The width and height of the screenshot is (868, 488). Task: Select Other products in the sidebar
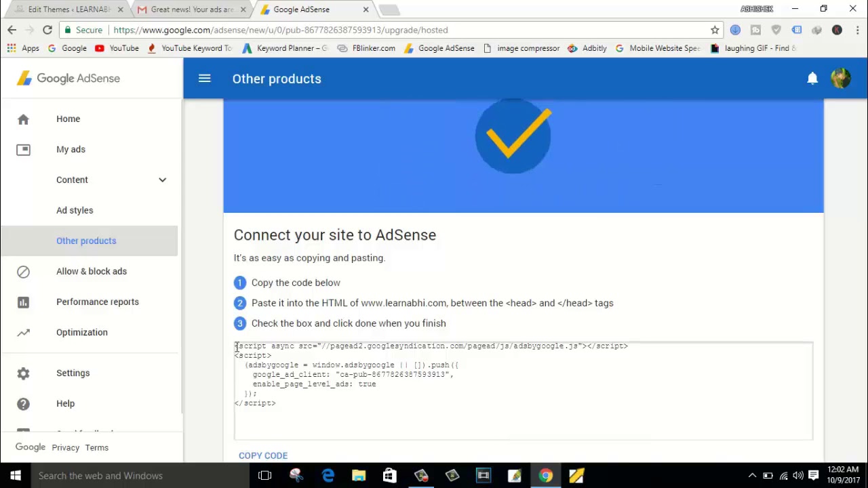pyautogui.click(x=86, y=241)
